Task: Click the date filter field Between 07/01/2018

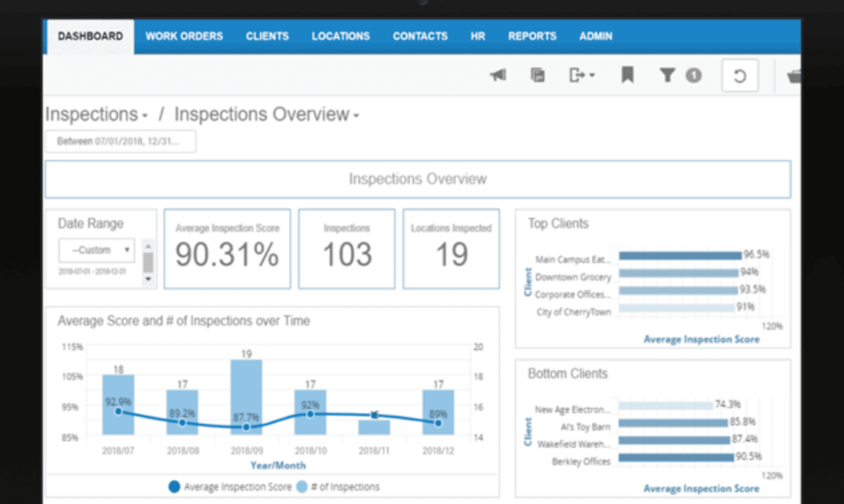Action: pos(120,141)
